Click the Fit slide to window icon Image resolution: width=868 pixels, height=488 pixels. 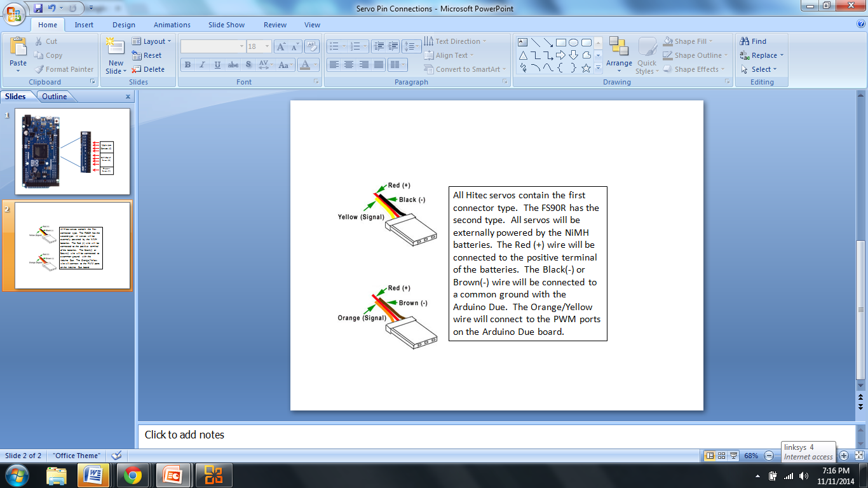pos(859,456)
